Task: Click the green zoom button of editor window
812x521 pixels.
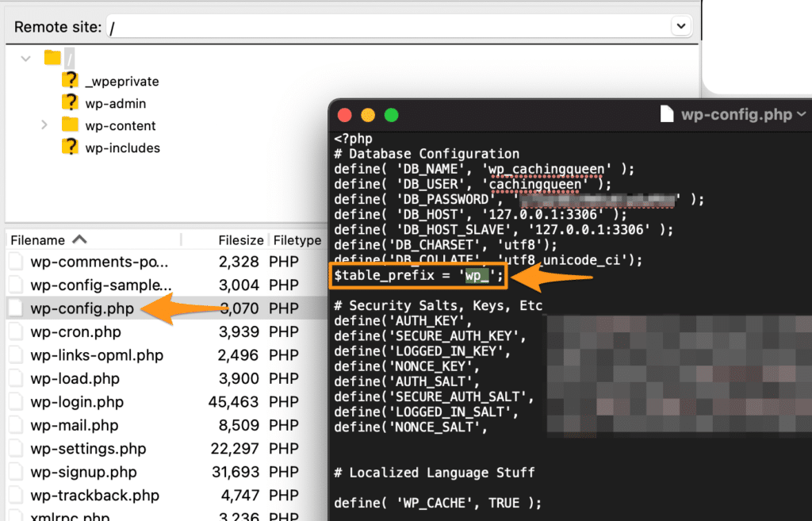Action: click(x=391, y=115)
